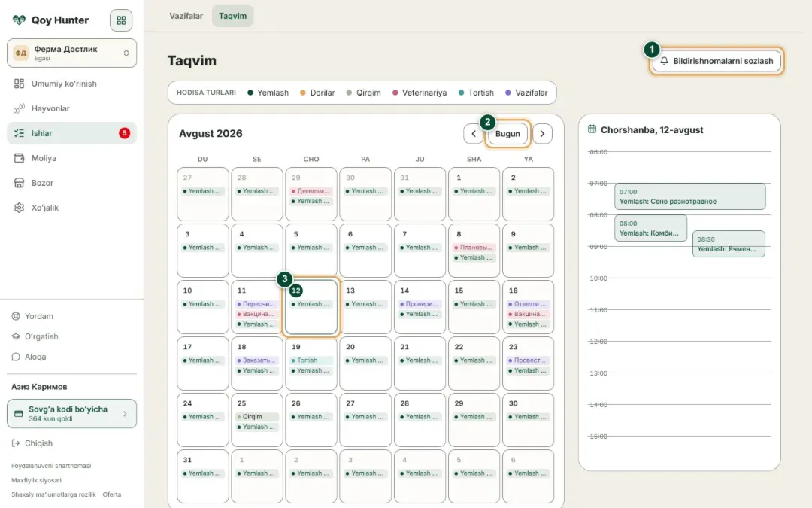This screenshot has height=508, width=812.
Task: Click the Bugun today button
Action: pos(507,134)
